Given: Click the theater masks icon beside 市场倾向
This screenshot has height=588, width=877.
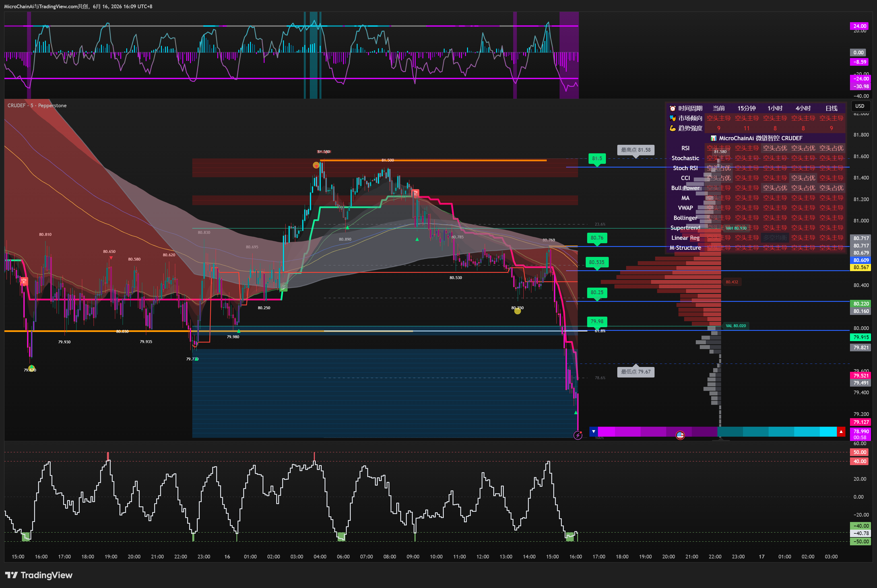Looking at the screenshot, I should pyautogui.click(x=673, y=119).
